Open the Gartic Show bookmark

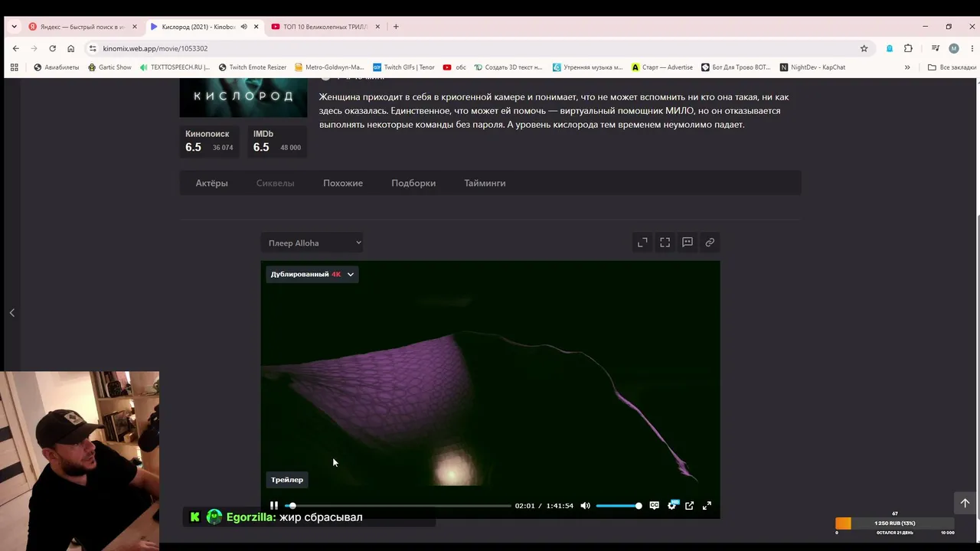109,67
